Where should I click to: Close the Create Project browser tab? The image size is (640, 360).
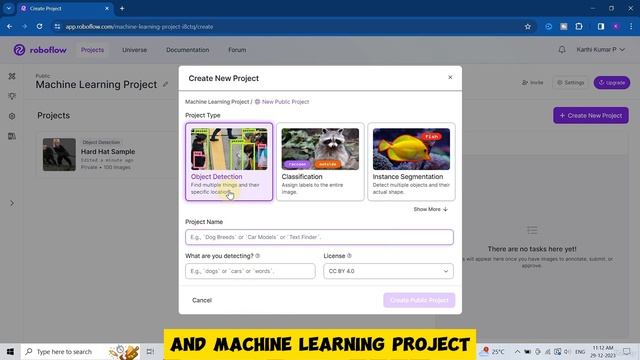point(107,8)
